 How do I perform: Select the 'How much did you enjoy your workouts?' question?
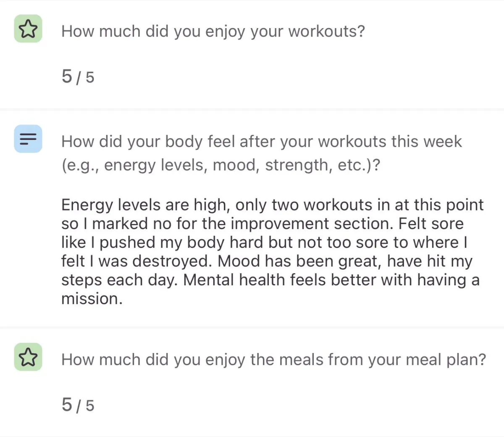coord(213,32)
